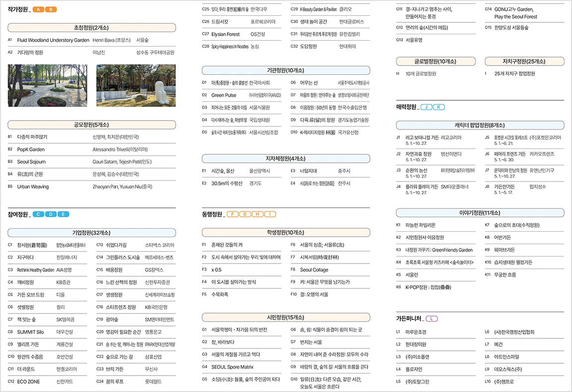
Task: Select row C2 '지구하다'
Action: pyautogui.click(x=48, y=258)
